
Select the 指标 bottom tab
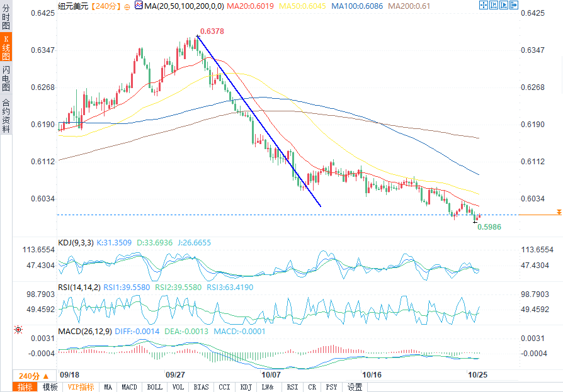coord(25,387)
